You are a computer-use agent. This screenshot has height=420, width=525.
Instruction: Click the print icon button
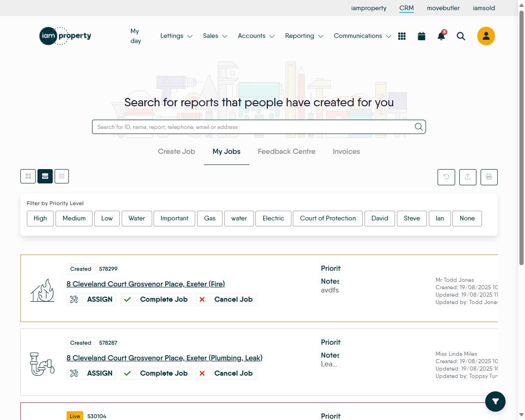(489, 177)
